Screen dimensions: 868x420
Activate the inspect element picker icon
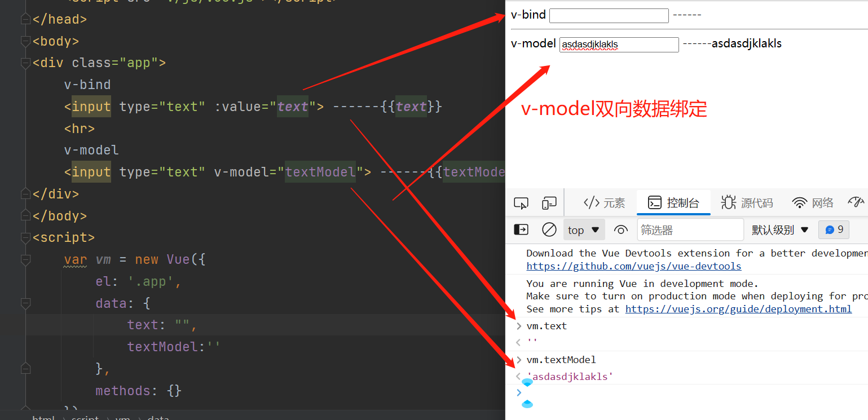(x=521, y=203)
